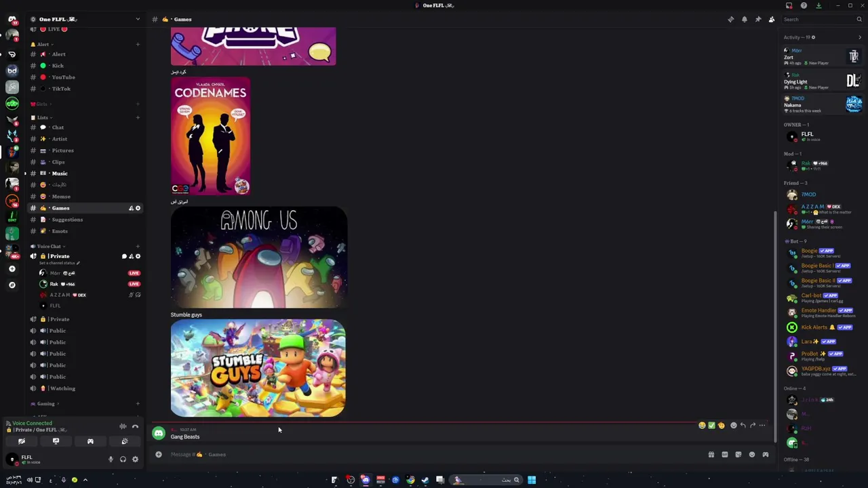Open the Pictures text channel
Image resolution: width=868 pixels, height=488 pixels.
click(85, 150)
